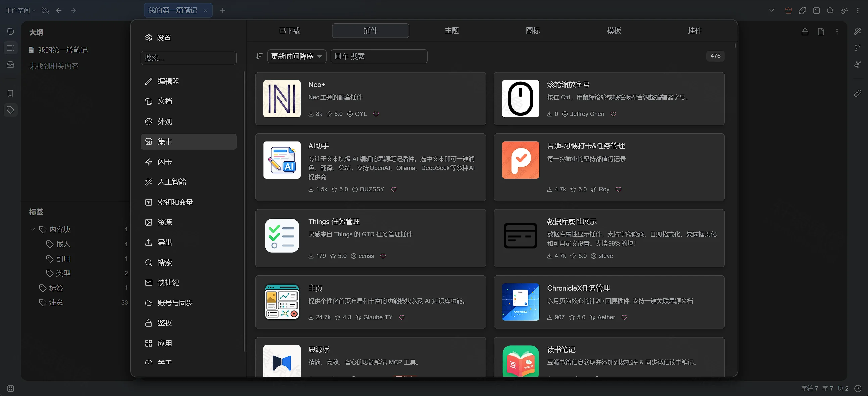Click the settings sidebar scrollbar
The width and height of the screenshot is (868, 396).
pyautogui.click(x=244, y=212)
